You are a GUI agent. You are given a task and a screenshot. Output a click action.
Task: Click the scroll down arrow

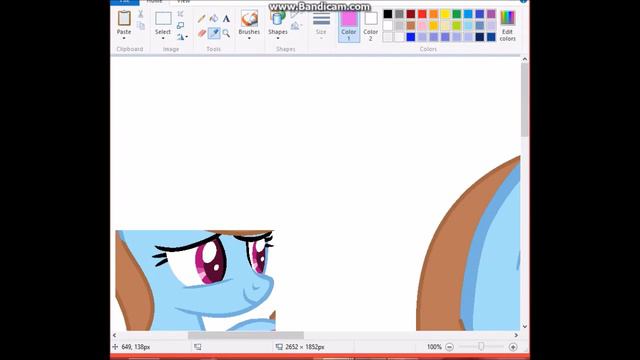pos(524,327)
